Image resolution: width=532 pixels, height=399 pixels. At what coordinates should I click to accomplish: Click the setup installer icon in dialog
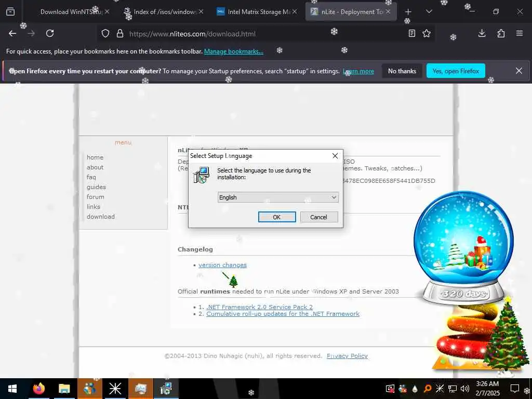pyautogui.click(x=201, y=175)
